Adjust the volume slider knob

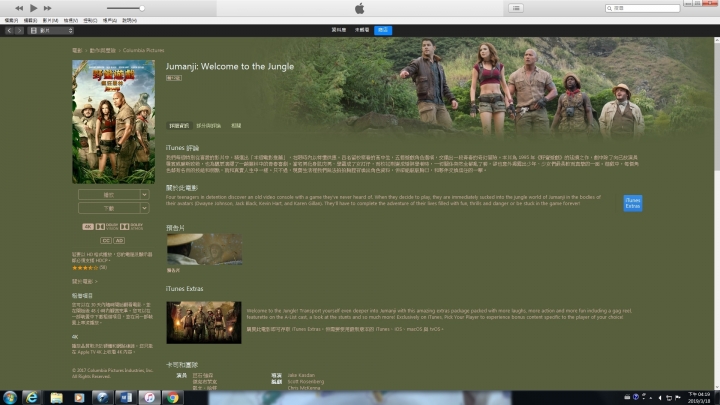[x=142, y=8]
